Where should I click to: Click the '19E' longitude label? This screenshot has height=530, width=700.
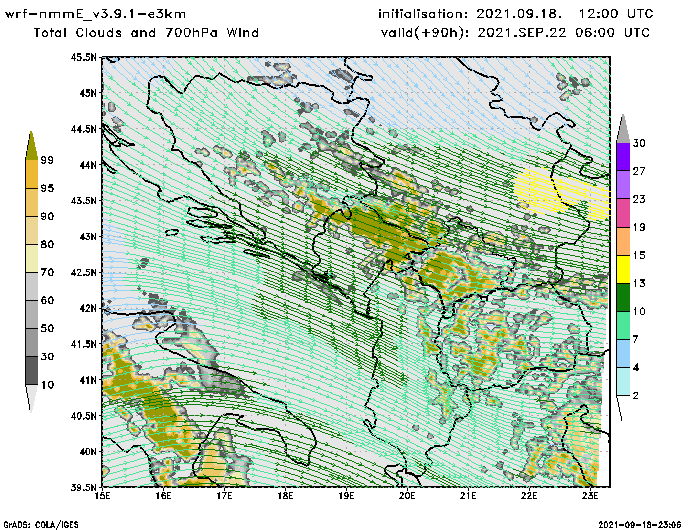tap(346, 496)
